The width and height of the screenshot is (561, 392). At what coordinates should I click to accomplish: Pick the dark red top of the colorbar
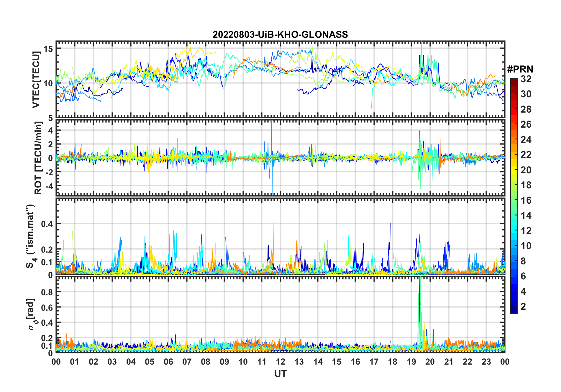click(x=514, y=81)
